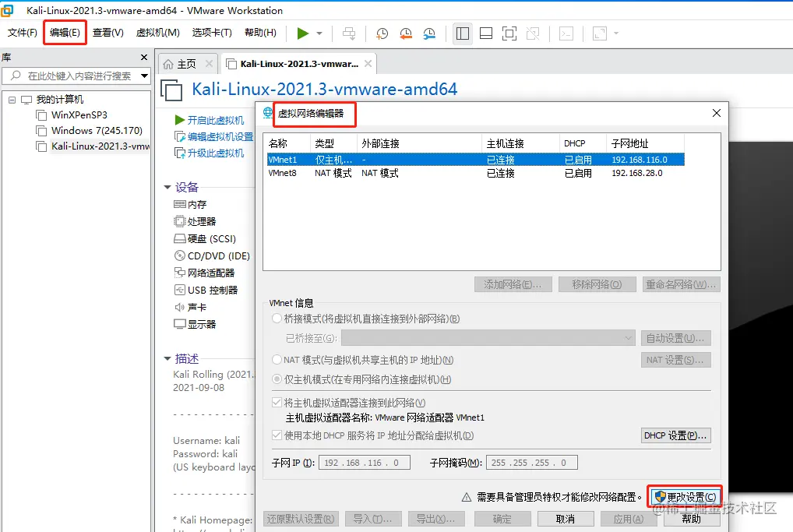Screen dimensions: 793x532
Task: Select WinXPenSP3 in the library
Action: pyautogui.click(x=79, y=115)
